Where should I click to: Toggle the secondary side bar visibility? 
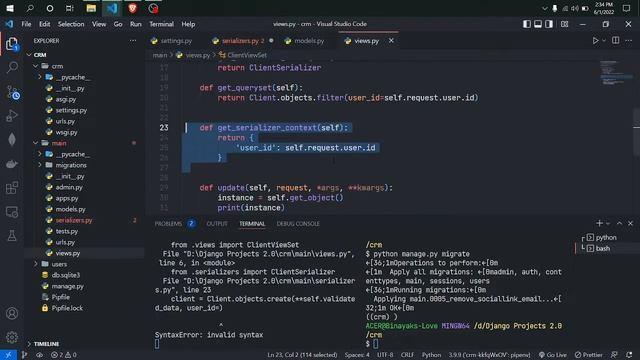(549, 24)
